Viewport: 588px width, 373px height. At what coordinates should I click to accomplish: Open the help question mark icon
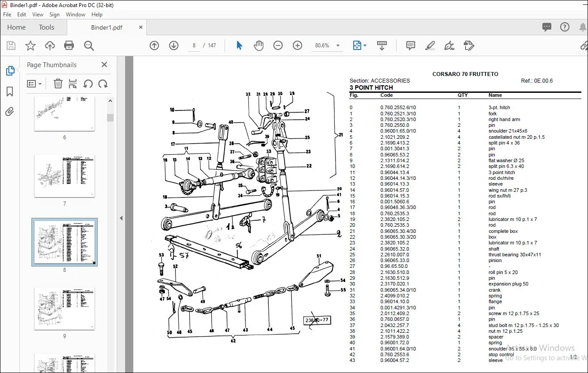[565, 27]
